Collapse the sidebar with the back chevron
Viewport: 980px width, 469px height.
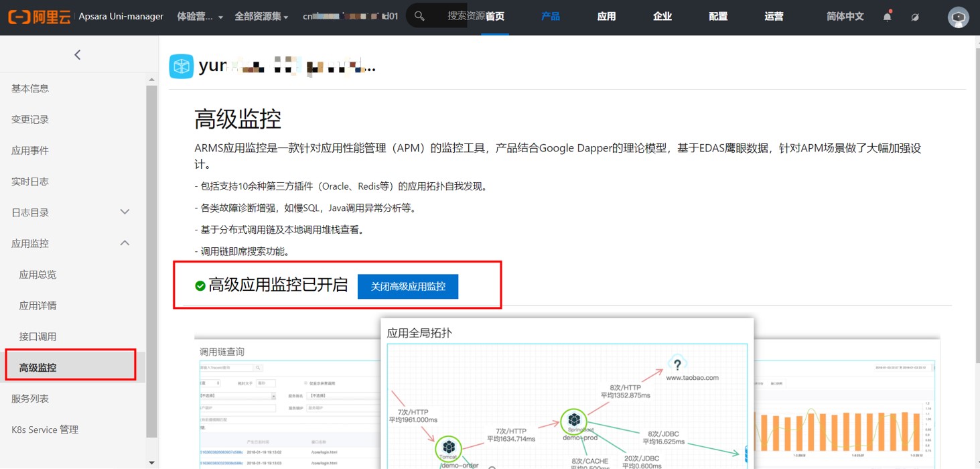[x=78, y=55]
